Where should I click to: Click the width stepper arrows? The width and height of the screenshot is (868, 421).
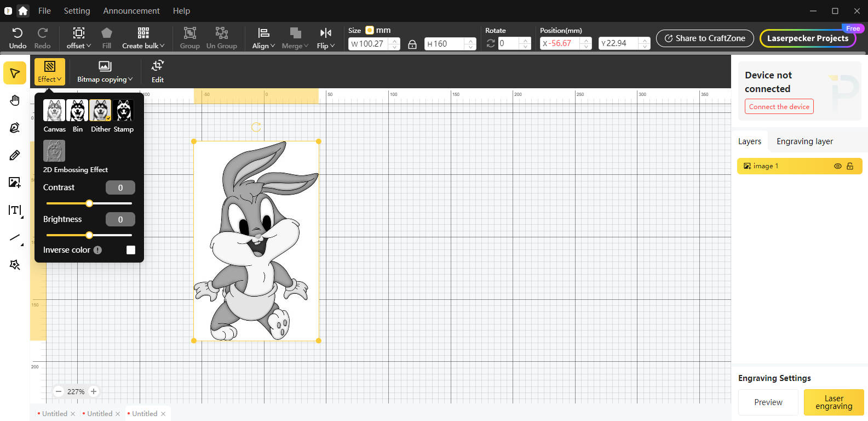394,44
